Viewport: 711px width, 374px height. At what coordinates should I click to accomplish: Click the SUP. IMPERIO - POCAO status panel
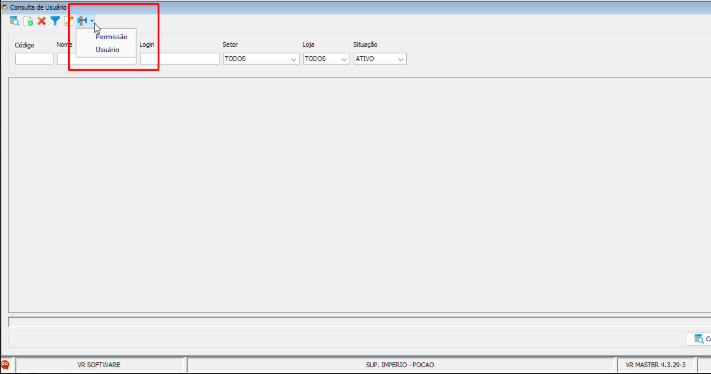click(400, 364)
